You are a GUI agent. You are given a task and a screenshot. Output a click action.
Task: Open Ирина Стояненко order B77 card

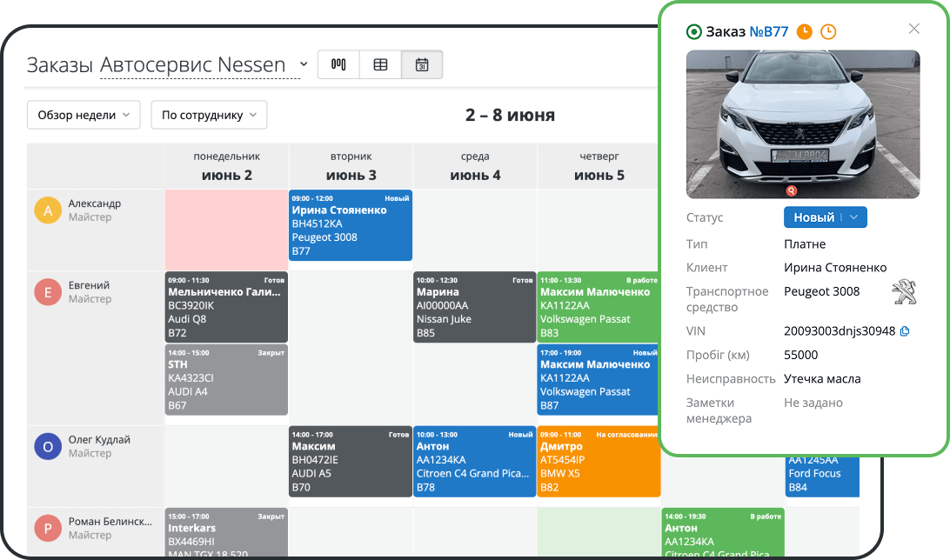point(351,225)
